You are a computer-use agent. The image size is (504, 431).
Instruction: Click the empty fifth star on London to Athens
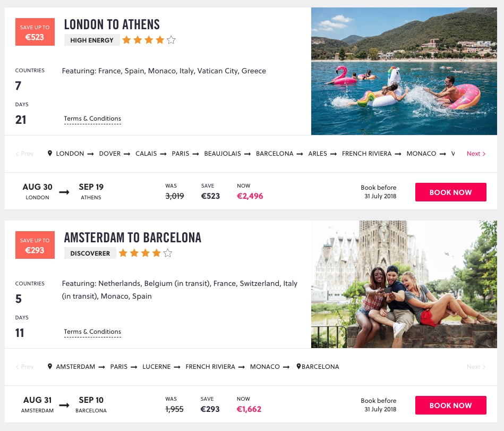pos(171,40)
